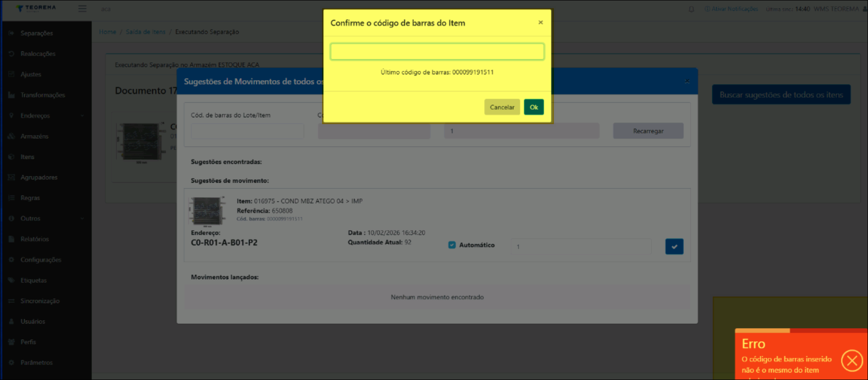Close the Sugestões de Movimentos modal
868x380 pixels.
tap(687, 81)
